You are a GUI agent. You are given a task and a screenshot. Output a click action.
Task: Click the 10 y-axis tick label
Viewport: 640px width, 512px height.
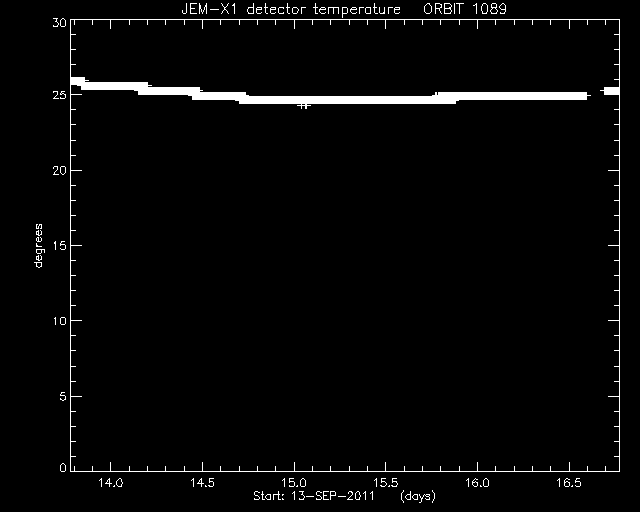(59, 321)
